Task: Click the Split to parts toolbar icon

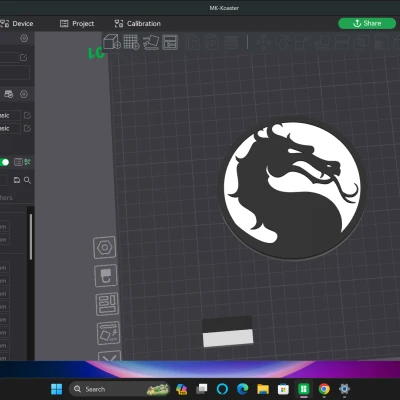Action: [212, 43]
